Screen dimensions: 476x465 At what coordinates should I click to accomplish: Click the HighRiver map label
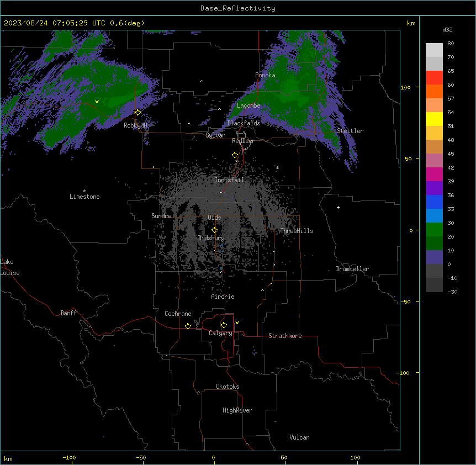click(x=237, y=410)
